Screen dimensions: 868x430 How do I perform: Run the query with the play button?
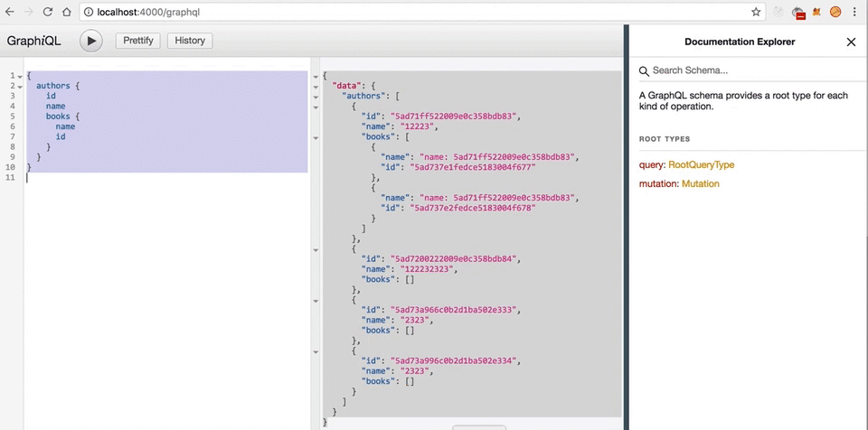[x=90, y=41]
